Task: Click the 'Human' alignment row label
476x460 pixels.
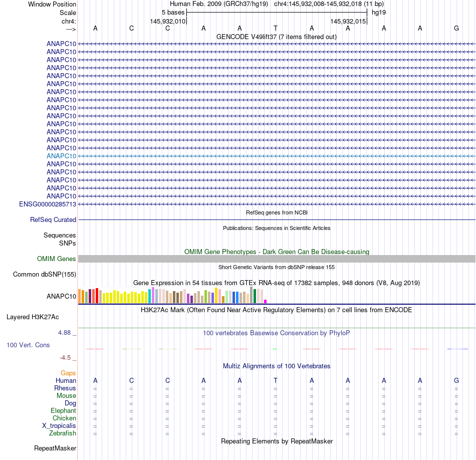Action: [x=66, y=380]
